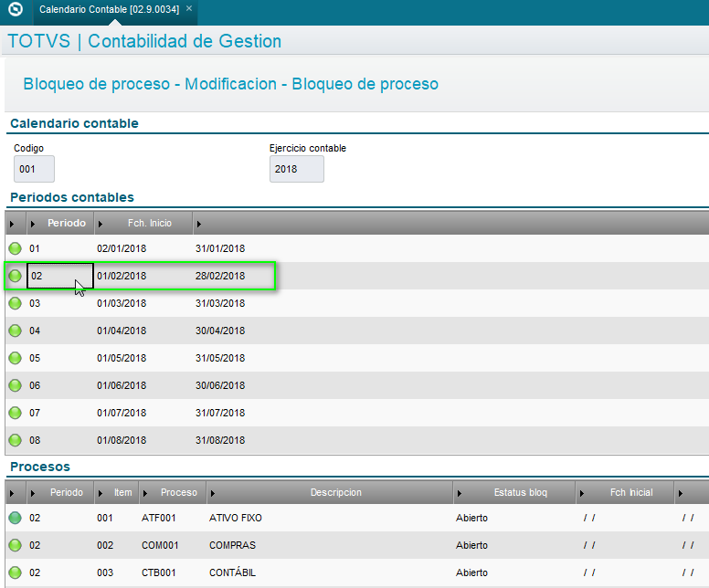The height and width of the screenshot is (588, 709).
Task: Click start date 01/05/2018
Action: pyautogui.click(x=122, y=358)
